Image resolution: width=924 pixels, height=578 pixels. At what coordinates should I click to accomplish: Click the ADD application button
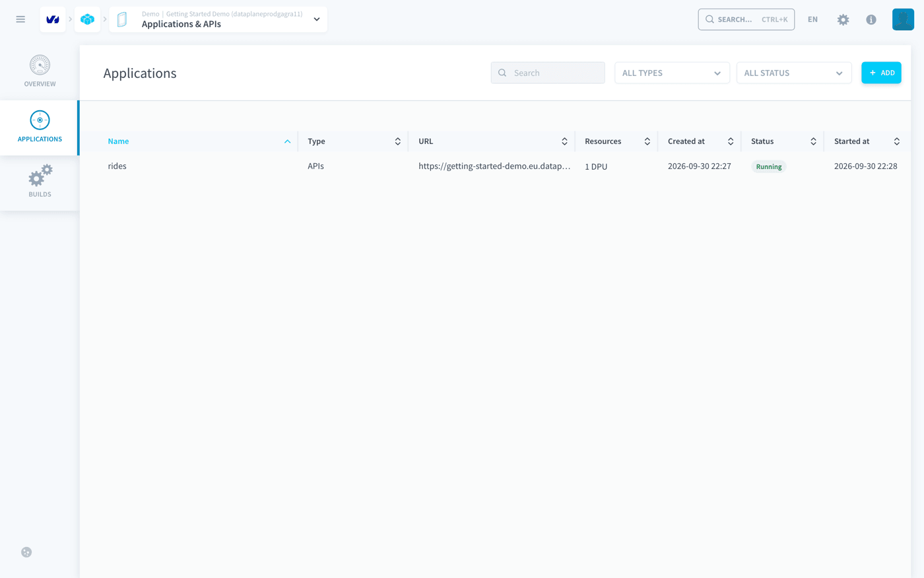point(881,73)
